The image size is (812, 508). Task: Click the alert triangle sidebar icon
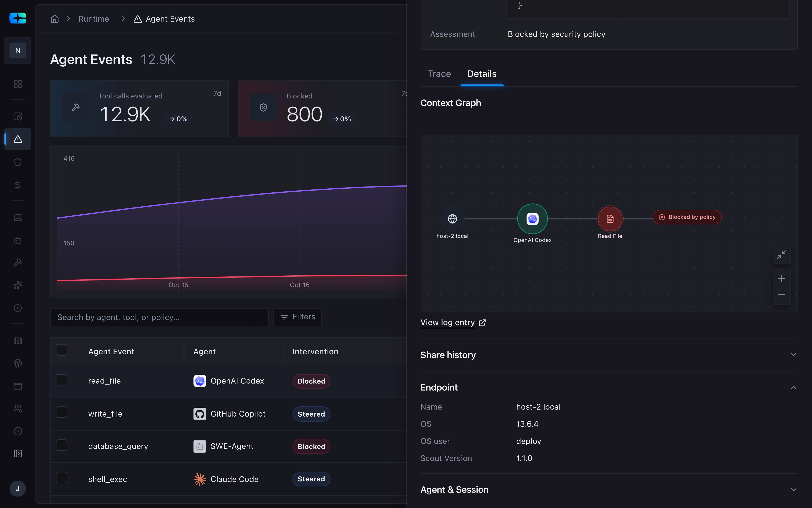(x=18, y=139)
